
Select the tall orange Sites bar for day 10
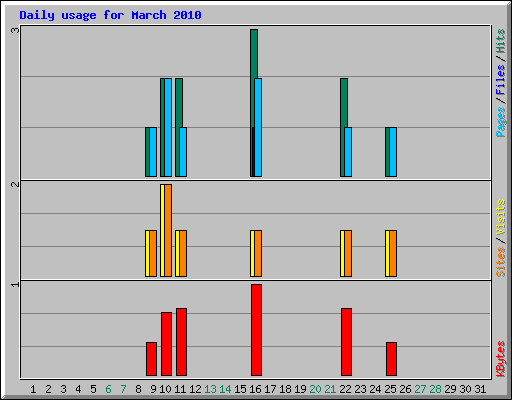coord(168,230)
